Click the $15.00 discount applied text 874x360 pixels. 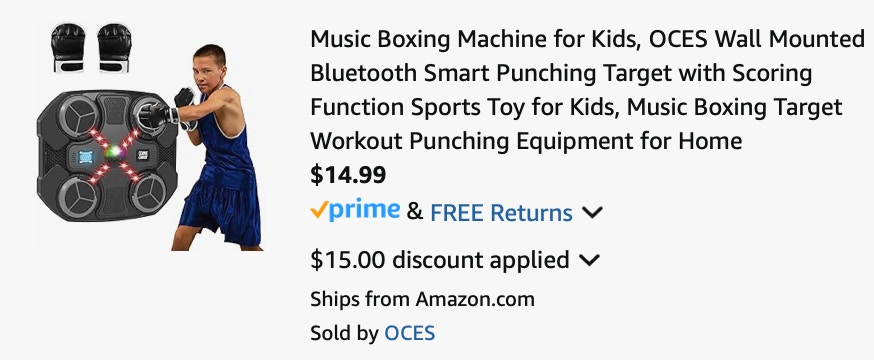(440, 260)
